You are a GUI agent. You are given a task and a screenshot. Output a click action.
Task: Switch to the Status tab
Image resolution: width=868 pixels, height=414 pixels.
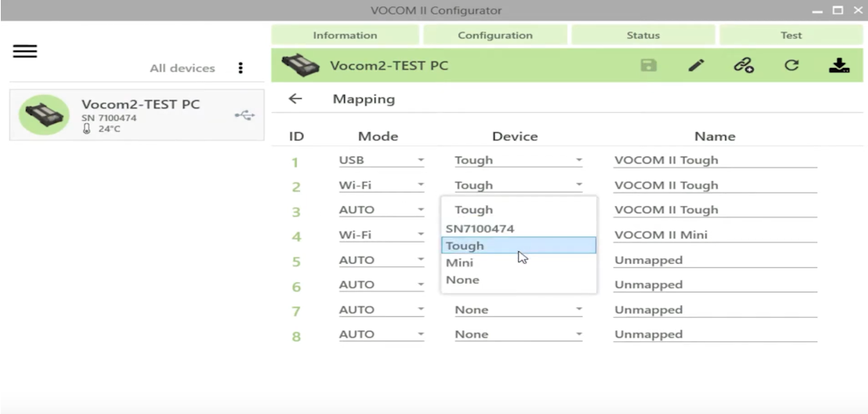point(643,35)
